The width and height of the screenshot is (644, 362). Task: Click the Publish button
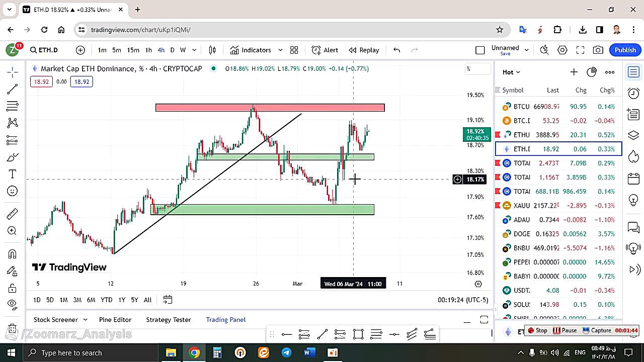pos(625,50)
